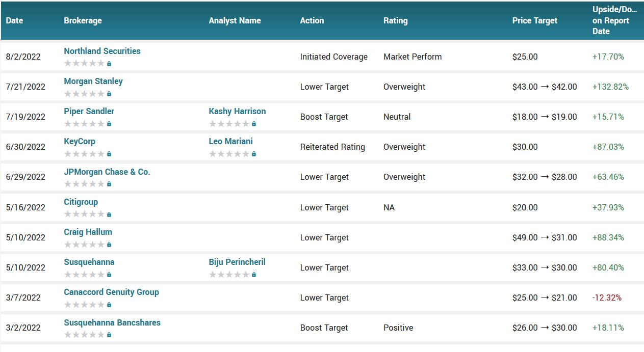Select the +87.03% upside value

coord(608,147)
